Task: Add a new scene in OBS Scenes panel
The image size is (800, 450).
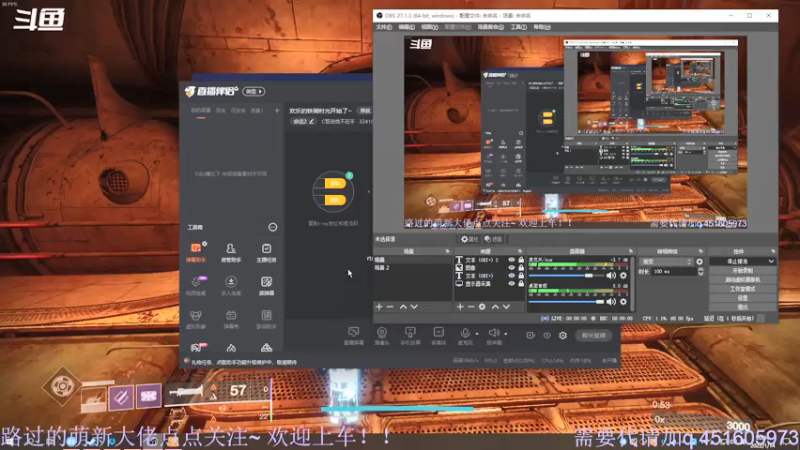Action: tap(379, 307)
